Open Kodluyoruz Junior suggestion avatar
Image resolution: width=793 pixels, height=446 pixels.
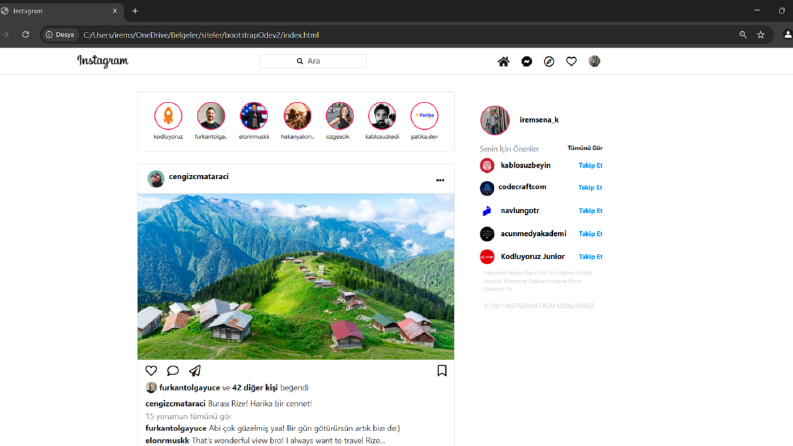[487, 257]
